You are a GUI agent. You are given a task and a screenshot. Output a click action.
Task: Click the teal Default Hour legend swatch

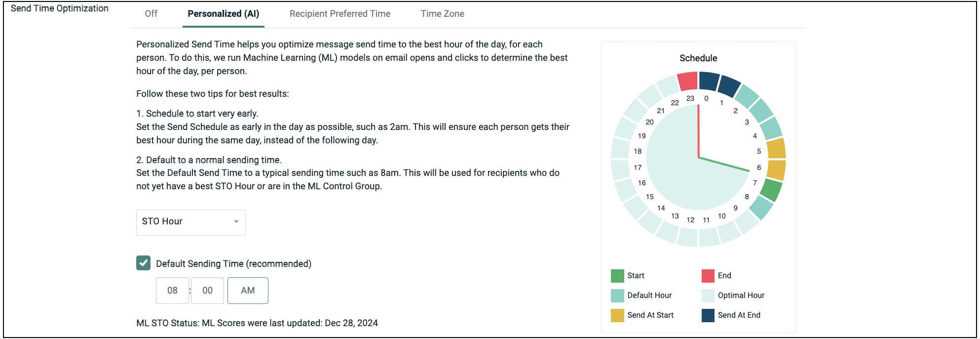[x=617, y=296]
